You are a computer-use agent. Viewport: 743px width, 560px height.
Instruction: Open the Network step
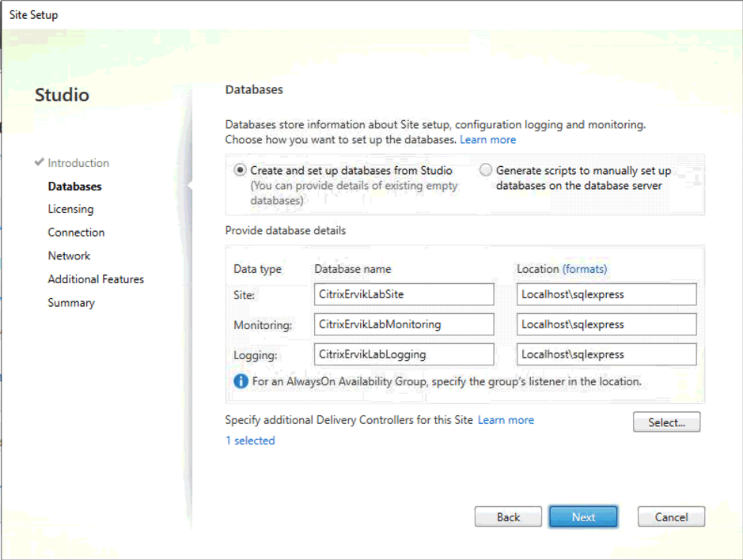tap(69, 255)
